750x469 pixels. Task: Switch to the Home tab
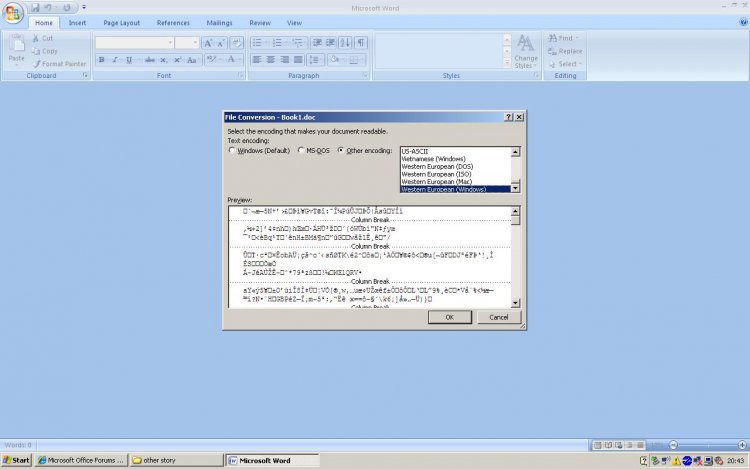pos(44,23)
